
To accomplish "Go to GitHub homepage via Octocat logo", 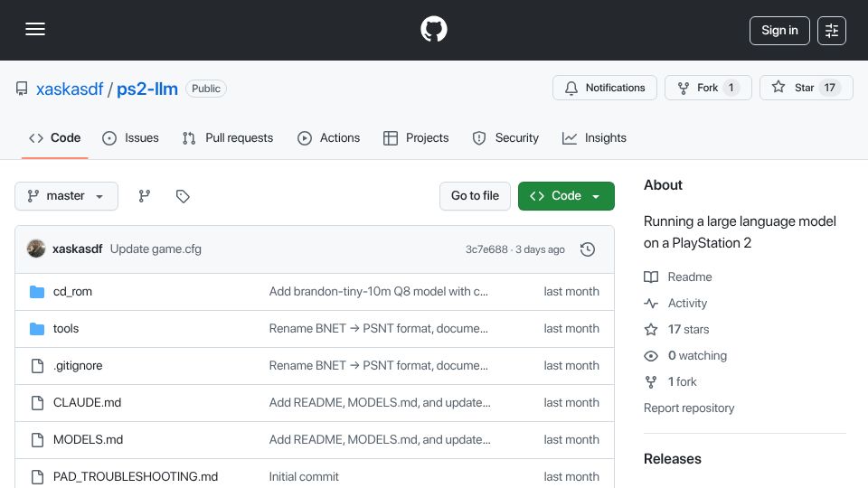I will tap(434, 29).
